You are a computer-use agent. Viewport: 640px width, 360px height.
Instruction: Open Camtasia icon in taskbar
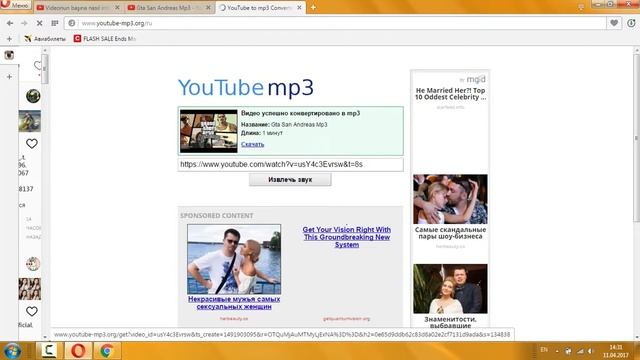coord(49,351)
